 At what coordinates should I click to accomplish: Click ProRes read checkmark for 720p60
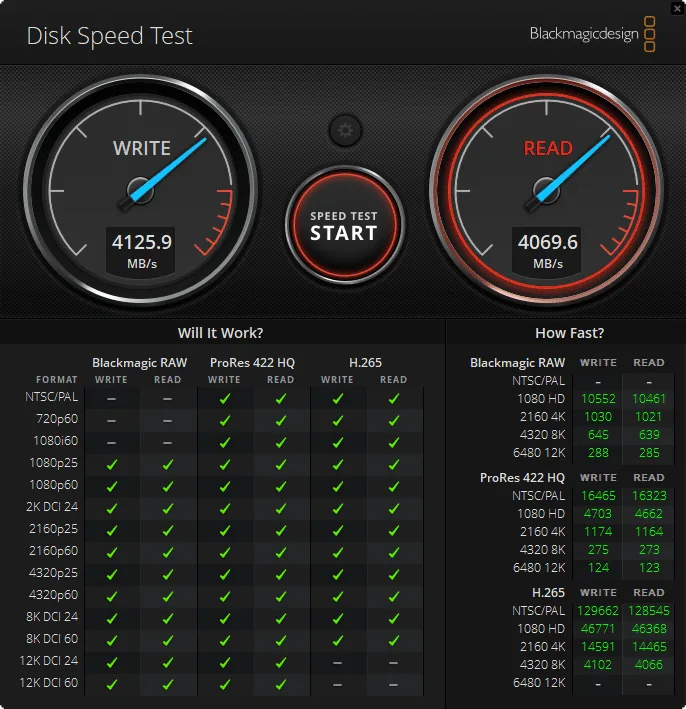[x=281, y=421]
